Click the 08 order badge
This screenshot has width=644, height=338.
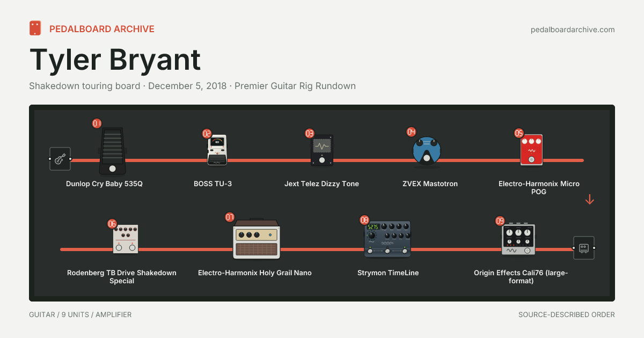pos(364,220)
